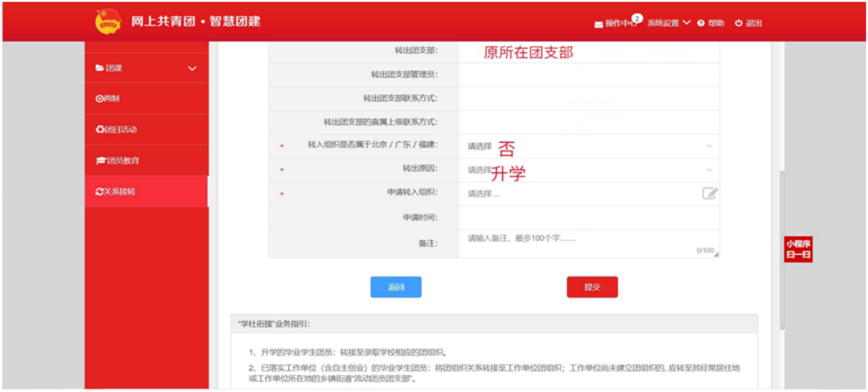The width and height of the screenshot is (868, 392).
Task: Expand the 团课 sidebar submenu chevron
Action: pos(192,68)
